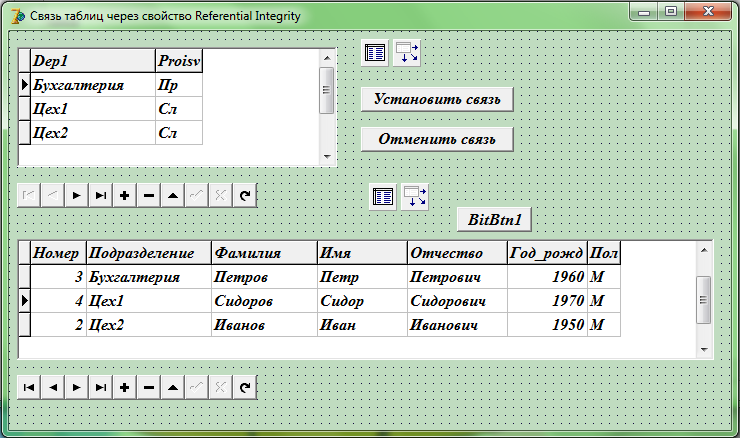Click the Proisv column header

pos(179,60)
